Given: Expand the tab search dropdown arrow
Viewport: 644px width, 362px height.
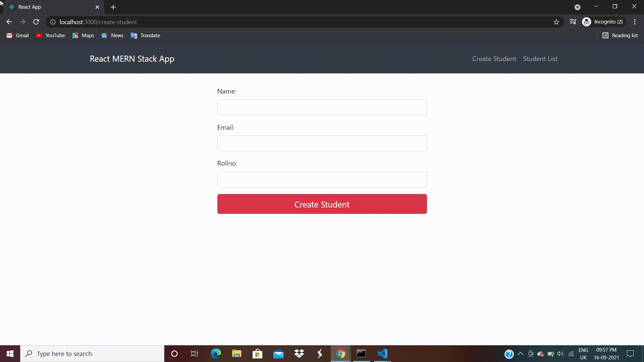Looking at the screenshot, I should (577, 7).
